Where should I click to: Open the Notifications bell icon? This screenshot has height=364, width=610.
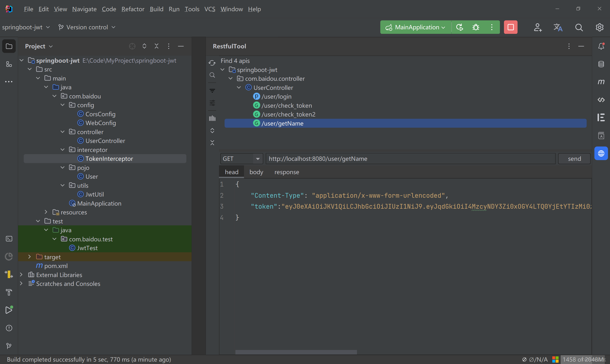tap(601, 46)
